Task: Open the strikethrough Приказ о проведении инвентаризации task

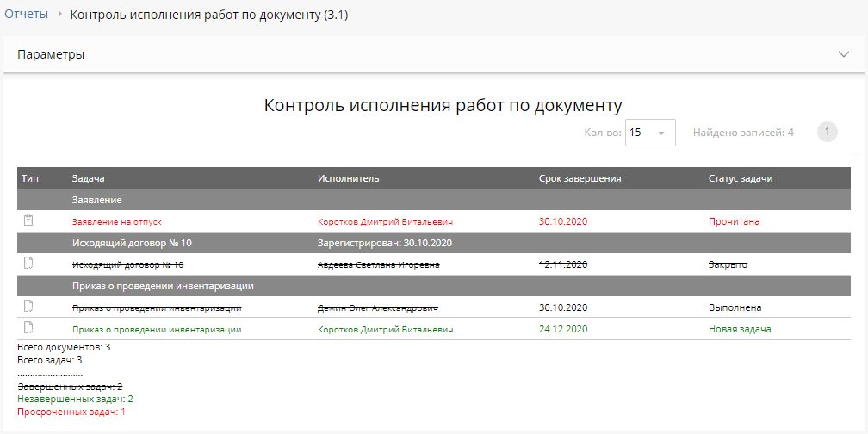Action: 157,307
